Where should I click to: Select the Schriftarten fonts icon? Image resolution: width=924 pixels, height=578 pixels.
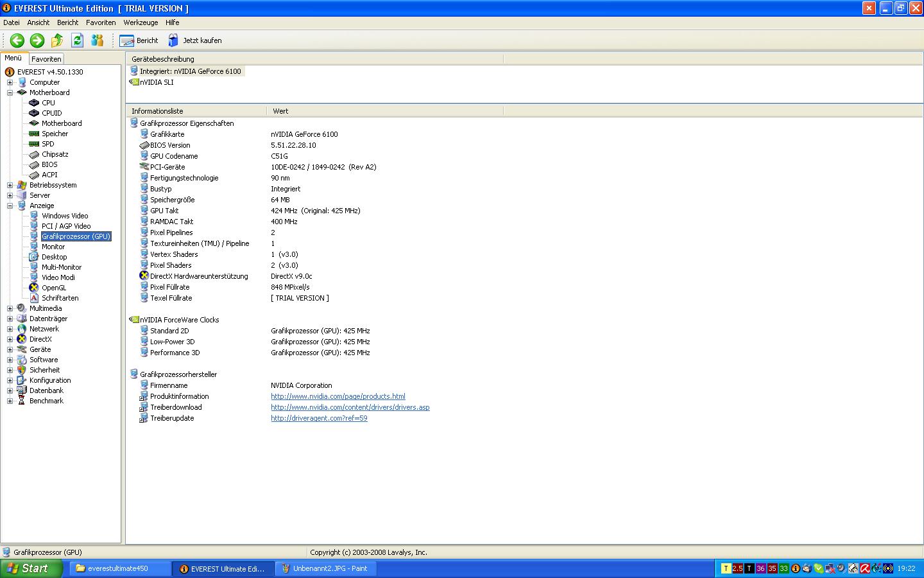(x=34, y=298)
